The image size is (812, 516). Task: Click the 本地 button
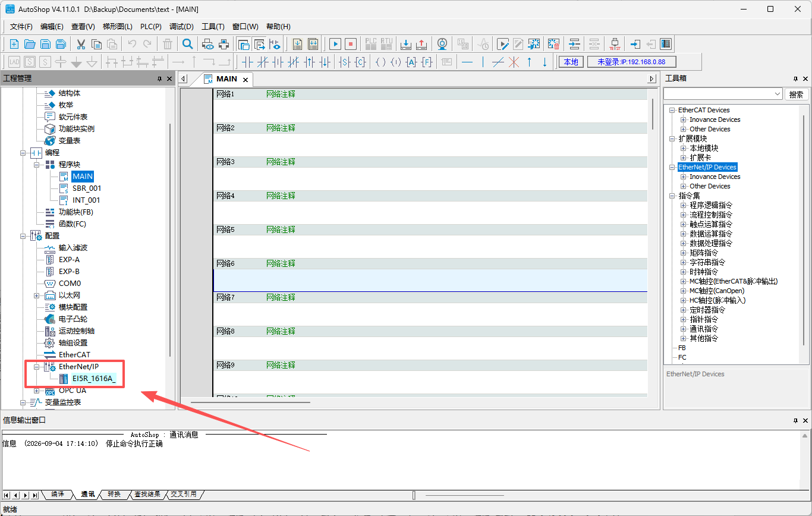click(x=571, y=62)
